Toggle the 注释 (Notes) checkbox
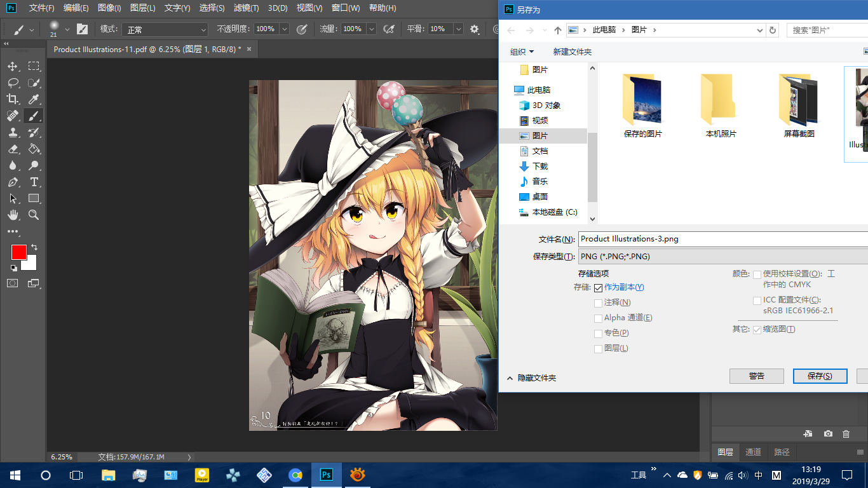Image resolution: width=868 pixels, height=488 pixels. click(598, 303)
